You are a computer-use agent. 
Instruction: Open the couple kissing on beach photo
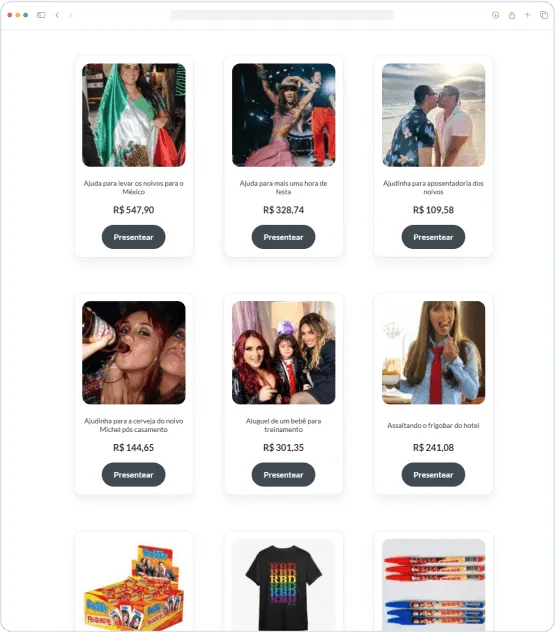pyautogui.click(x=434, y=115)
